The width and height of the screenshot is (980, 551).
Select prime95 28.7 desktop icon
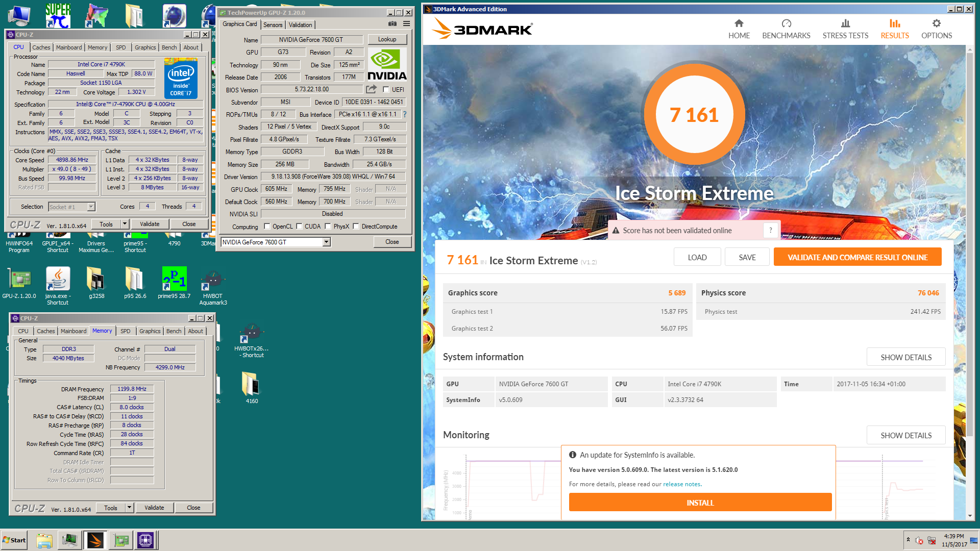click(x=174, y=284)
